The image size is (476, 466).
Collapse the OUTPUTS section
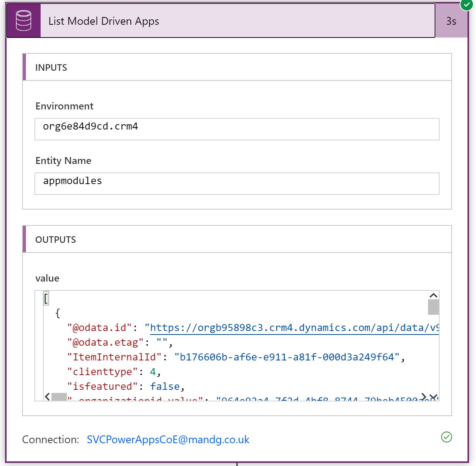(x=56, y=239)
